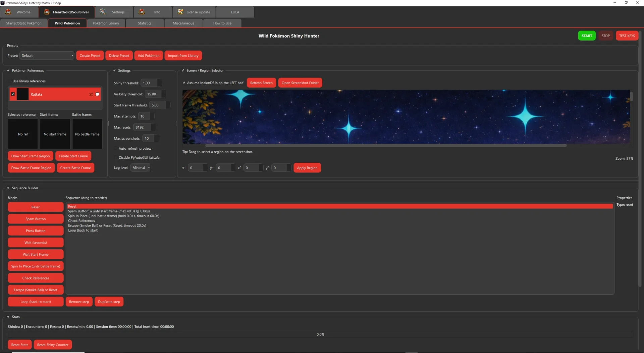Click the hunt progress bar showing 0.0%
This screenshot has width=644, height=353.
point(320,335)
